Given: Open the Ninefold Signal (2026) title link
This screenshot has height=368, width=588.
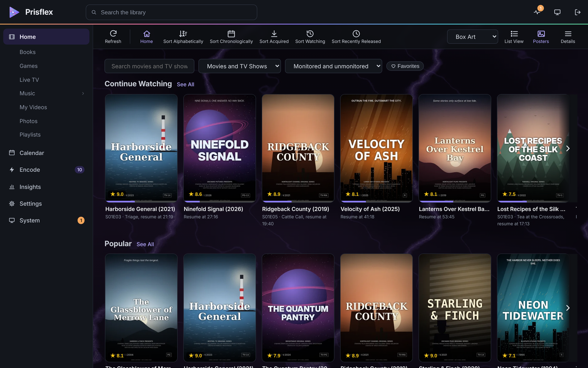Looking at the screenshot, I should tap(213, 209).
